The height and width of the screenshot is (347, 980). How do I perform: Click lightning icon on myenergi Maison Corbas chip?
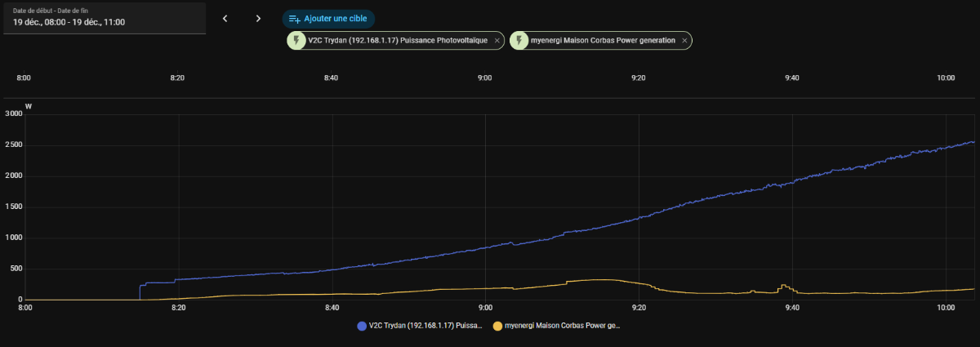pyautogui.click(x=519, y=40)
